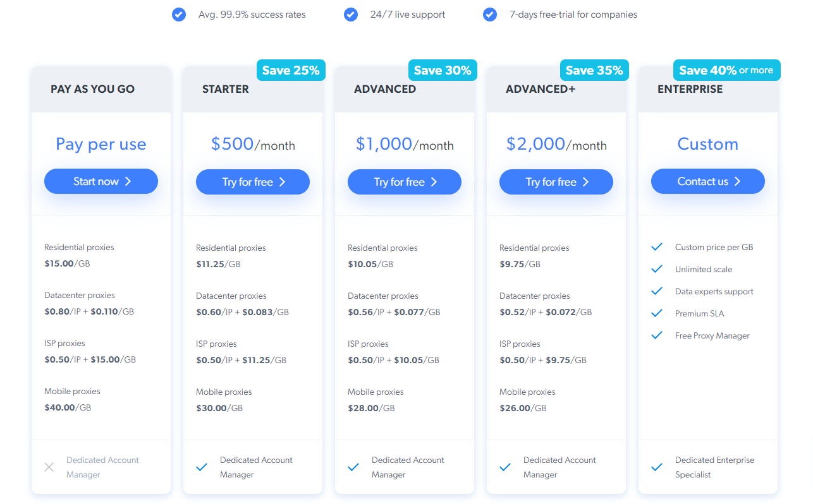Click checkmark icon beside Avg. 99.9% success rates
This screenshot has height=504, width=813.
pyautogui.click(x=179, y=15)
